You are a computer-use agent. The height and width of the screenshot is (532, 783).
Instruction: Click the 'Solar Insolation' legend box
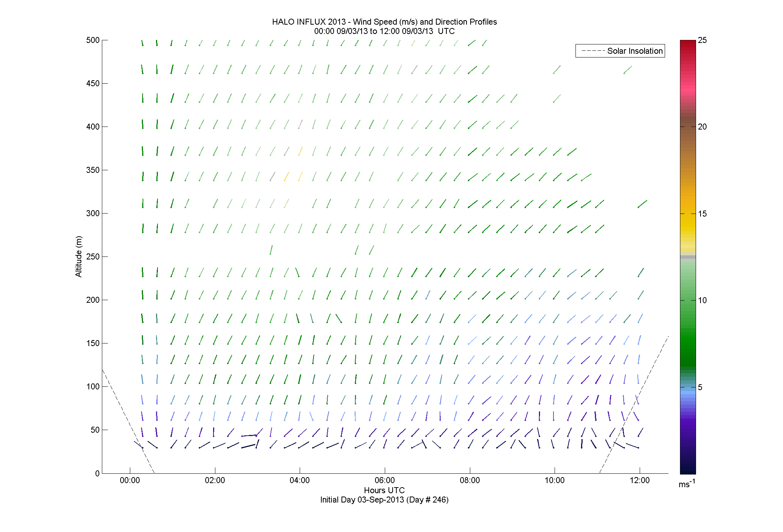pos(620,51)
